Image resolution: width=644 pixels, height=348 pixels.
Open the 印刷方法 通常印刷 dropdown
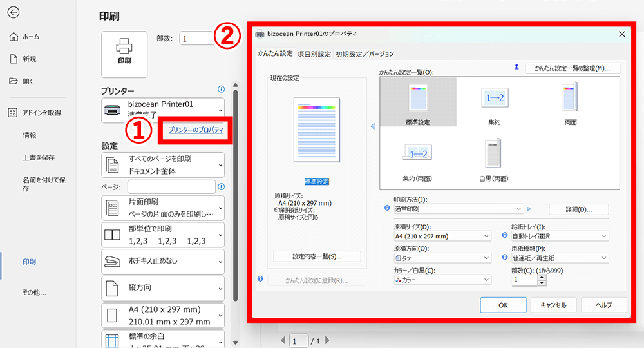[x=459, y=209]
